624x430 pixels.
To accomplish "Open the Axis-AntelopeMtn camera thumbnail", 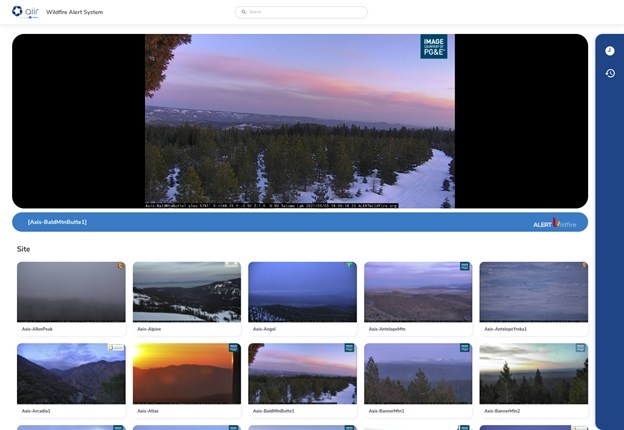I will point(417,292).
